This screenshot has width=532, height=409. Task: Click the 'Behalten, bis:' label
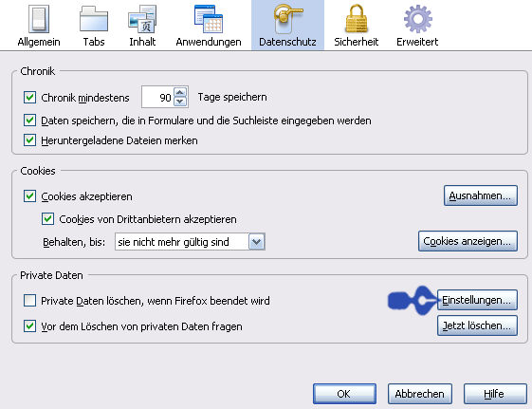pos(74,242)
